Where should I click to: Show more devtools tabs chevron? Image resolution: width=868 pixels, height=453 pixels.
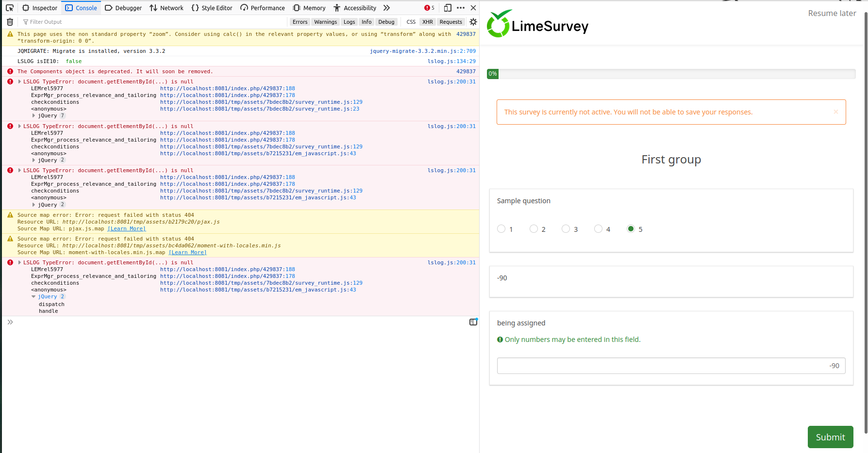click(x=386, y=8)
